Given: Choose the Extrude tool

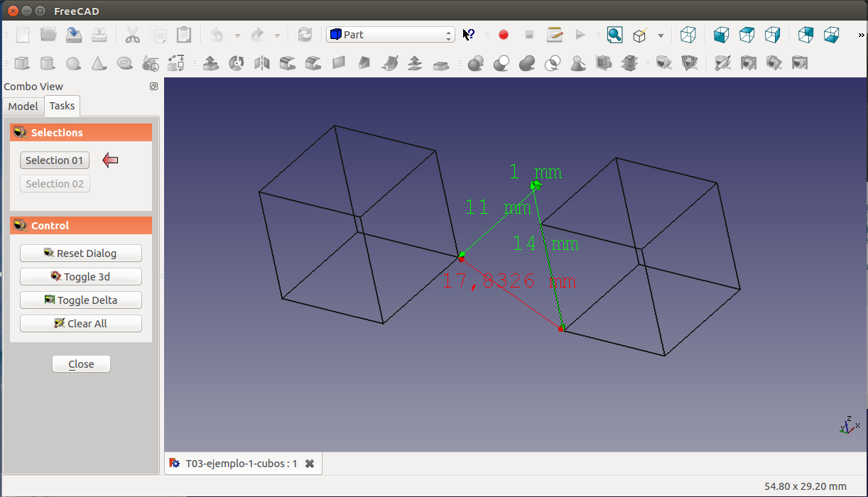Looking at the screenshot, I should click(210, 64).
